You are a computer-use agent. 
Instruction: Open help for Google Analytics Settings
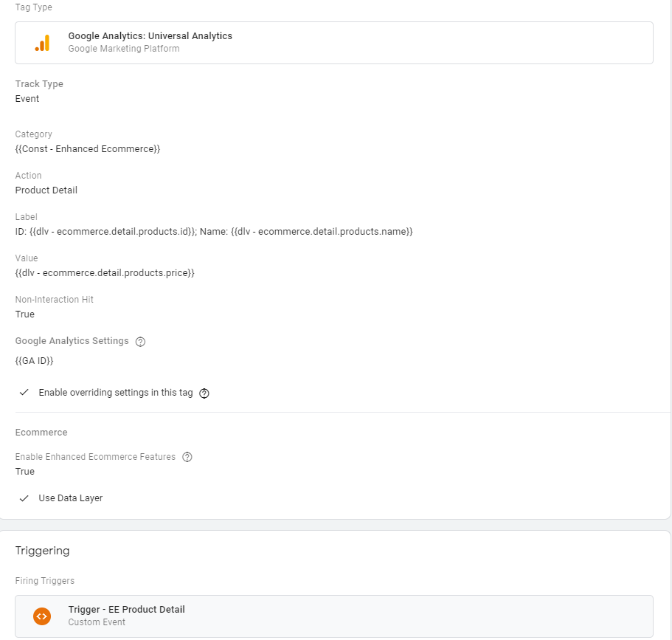141,342
